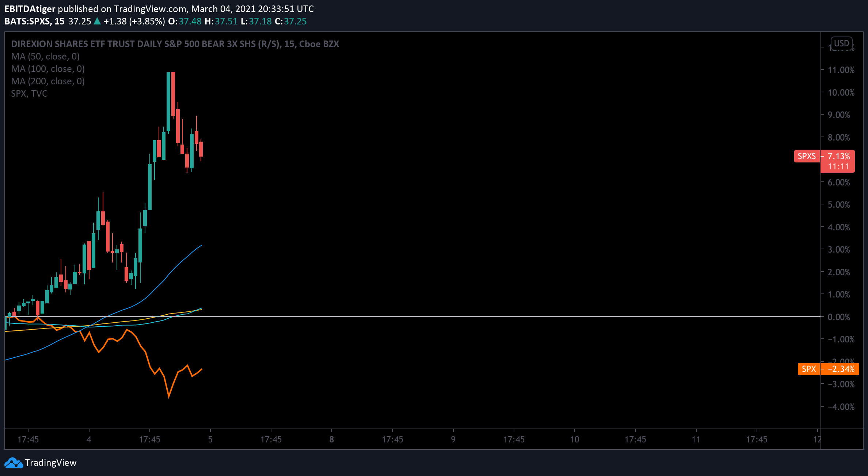Select the MA (200, close, 0) indicator label
Image resolution: width=868 pixels, height=476 pixels.
pyautogui.click(x=48, y=81)
